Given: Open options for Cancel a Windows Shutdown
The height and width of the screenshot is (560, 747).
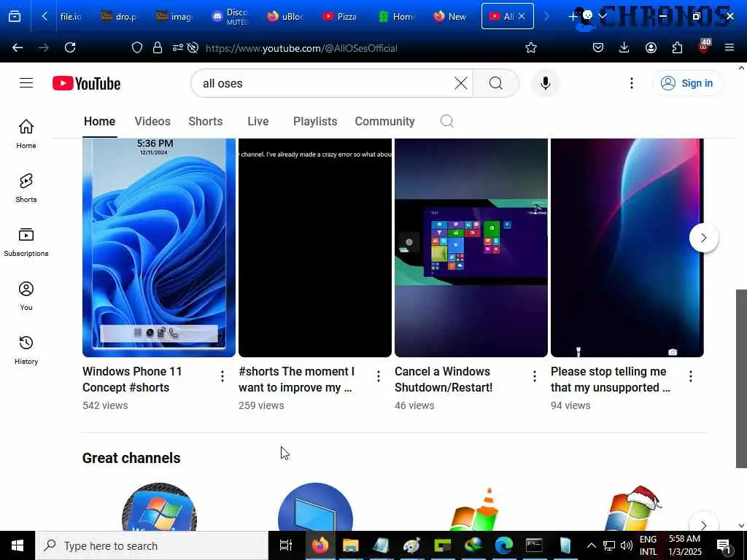Looking at the screenshot, I should coord(535,377).
